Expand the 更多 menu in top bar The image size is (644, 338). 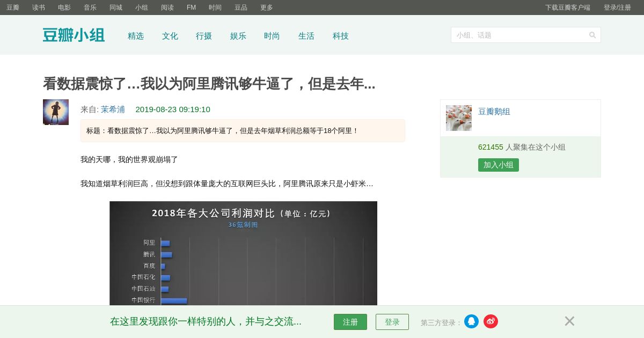[x=267, y=8]
